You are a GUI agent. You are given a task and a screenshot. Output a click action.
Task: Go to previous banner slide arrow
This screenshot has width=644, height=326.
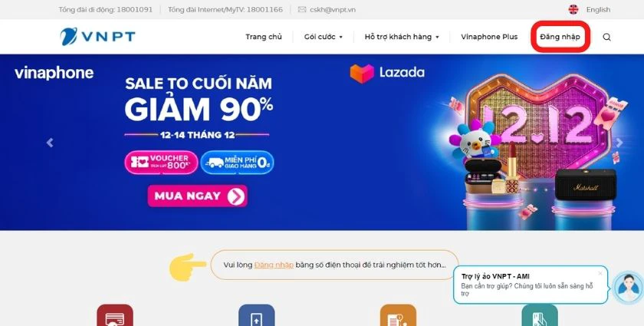[x=50, y=143]
